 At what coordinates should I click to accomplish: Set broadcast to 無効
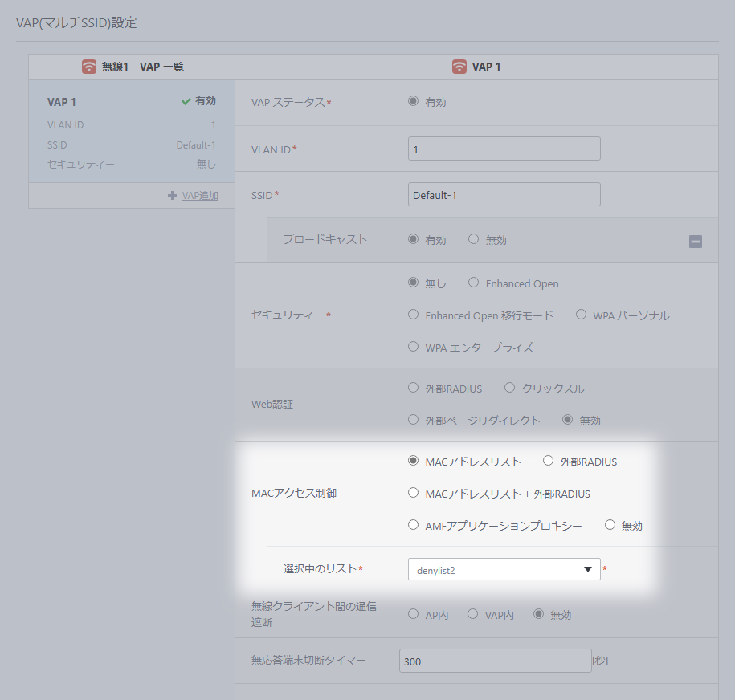(x=473, y=239)
